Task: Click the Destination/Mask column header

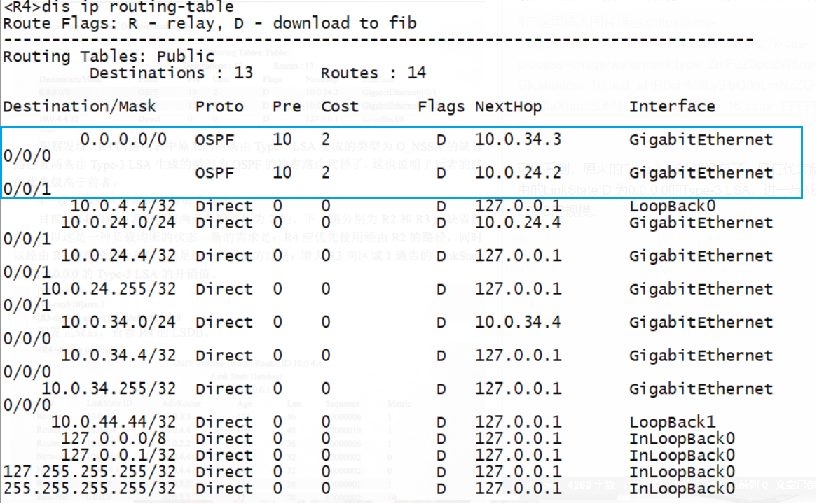Action: tap(79, 106)
